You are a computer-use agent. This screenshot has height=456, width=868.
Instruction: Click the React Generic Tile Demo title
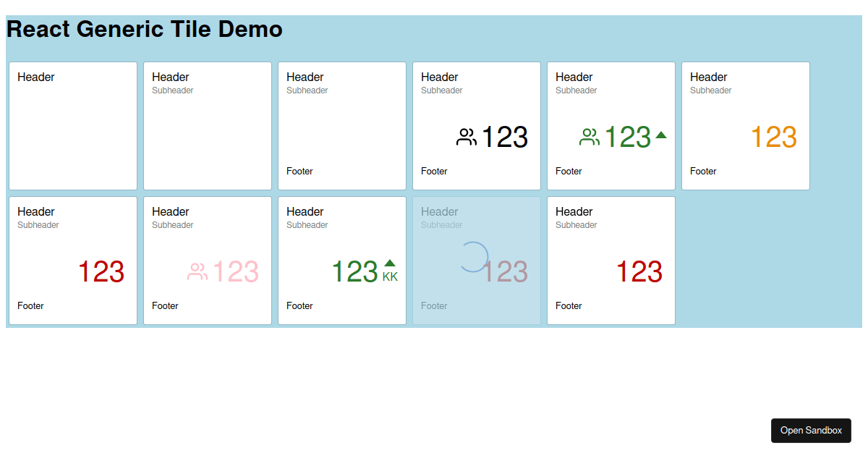pyautogui.click(x=145, y=29)
